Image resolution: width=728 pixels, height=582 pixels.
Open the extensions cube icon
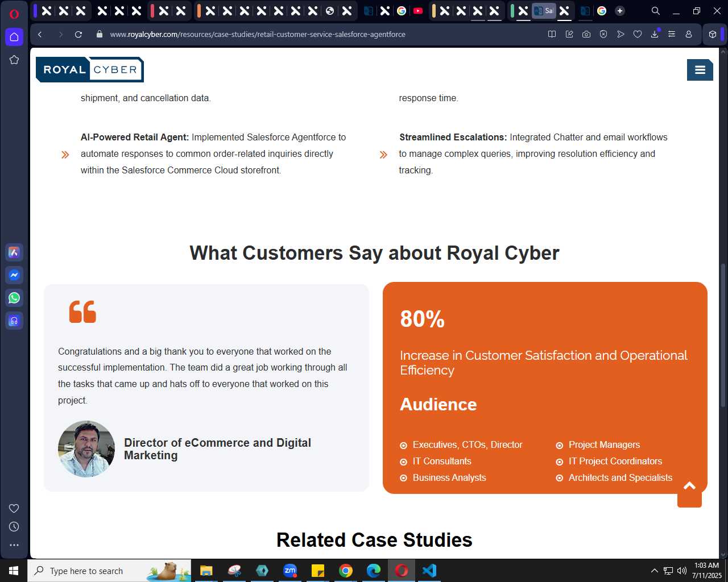coord(713,34)
